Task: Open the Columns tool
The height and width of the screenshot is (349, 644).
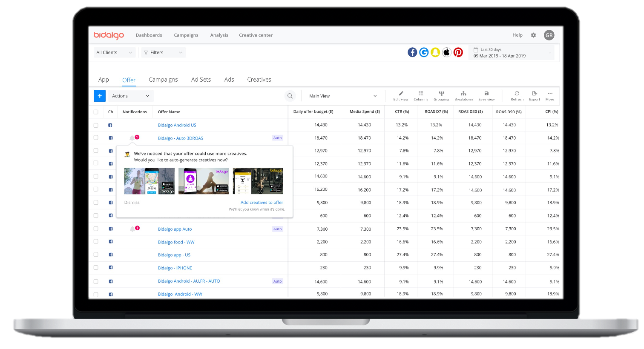Action: tap(421, 96)
